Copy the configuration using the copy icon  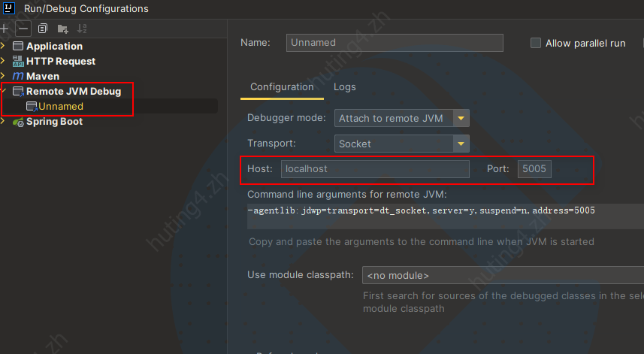(x=43, y=29)
